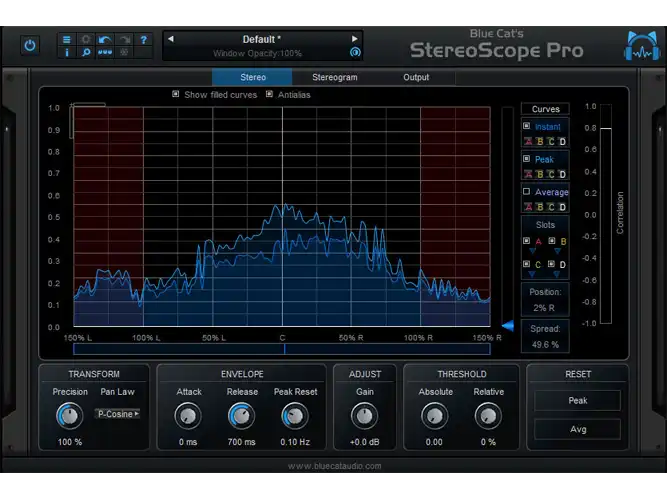Open the P-Cosine Pan Law dropdown

(118, 414)
